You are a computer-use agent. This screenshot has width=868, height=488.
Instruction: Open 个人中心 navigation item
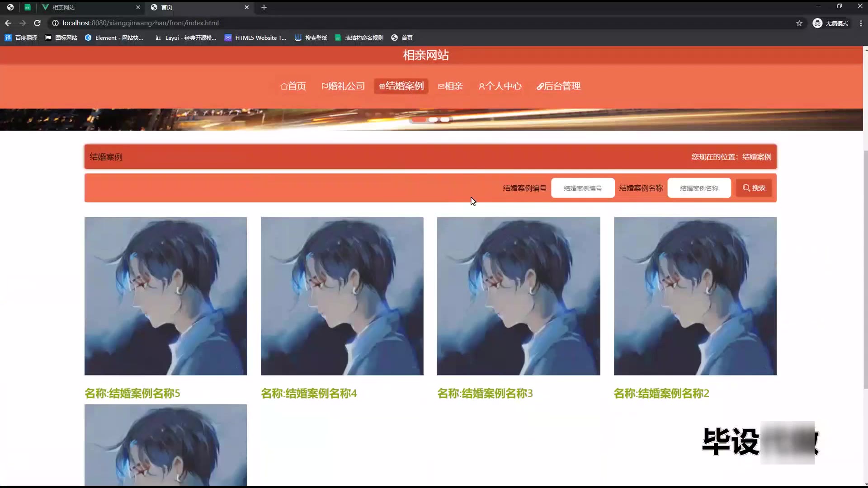point(500,86)
